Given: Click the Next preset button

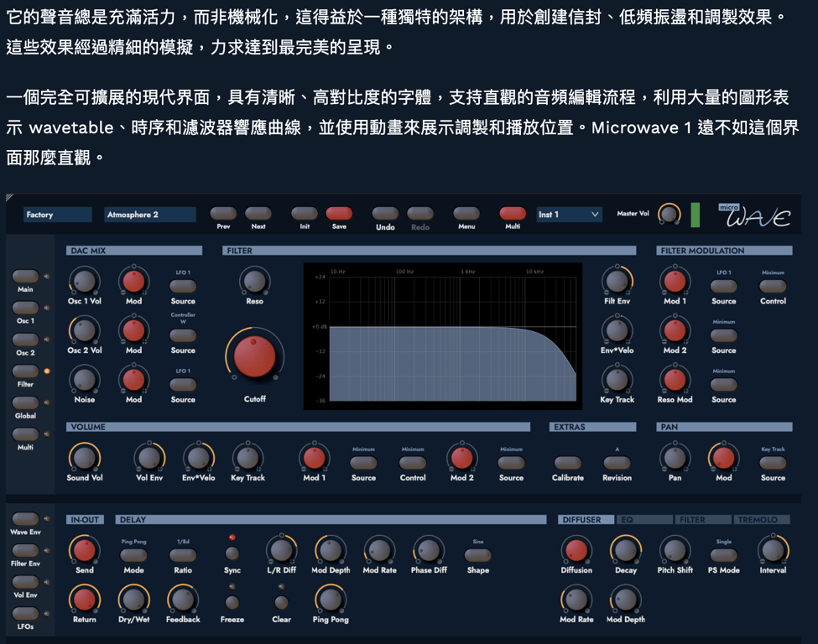Looking at the screenshot, I should pyautogui.click(x=258, y=213).
